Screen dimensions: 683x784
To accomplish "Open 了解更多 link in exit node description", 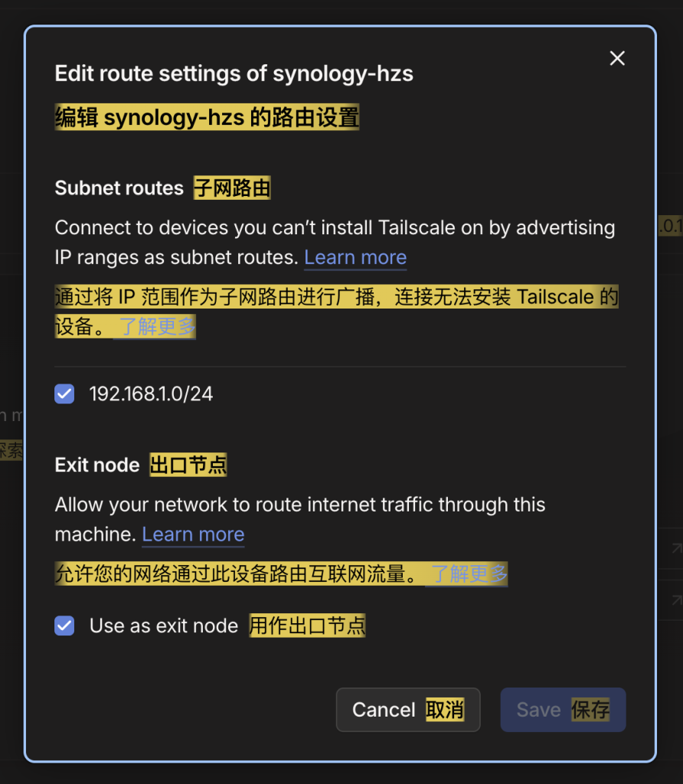I will (468, 573).
